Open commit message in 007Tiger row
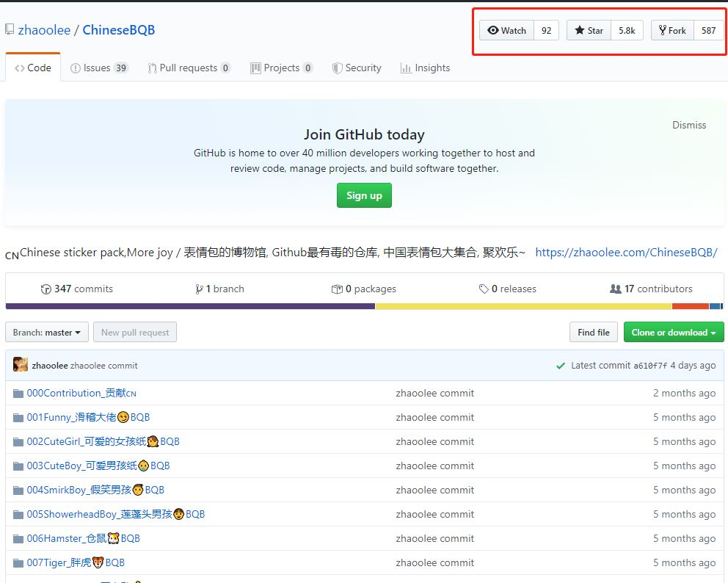Image resolution: width=728 pixels, height=583 pixels. (x=435, y=562)
